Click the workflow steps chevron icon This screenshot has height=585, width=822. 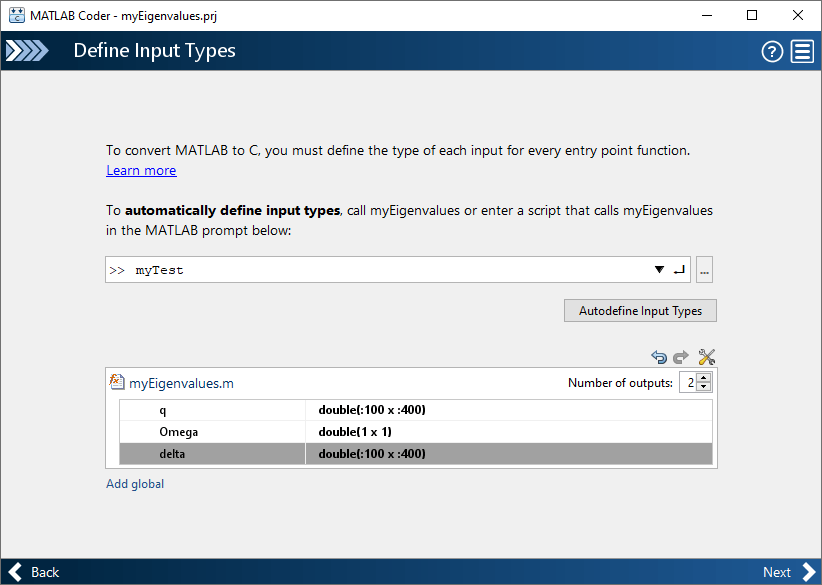(x=26, y=51)
